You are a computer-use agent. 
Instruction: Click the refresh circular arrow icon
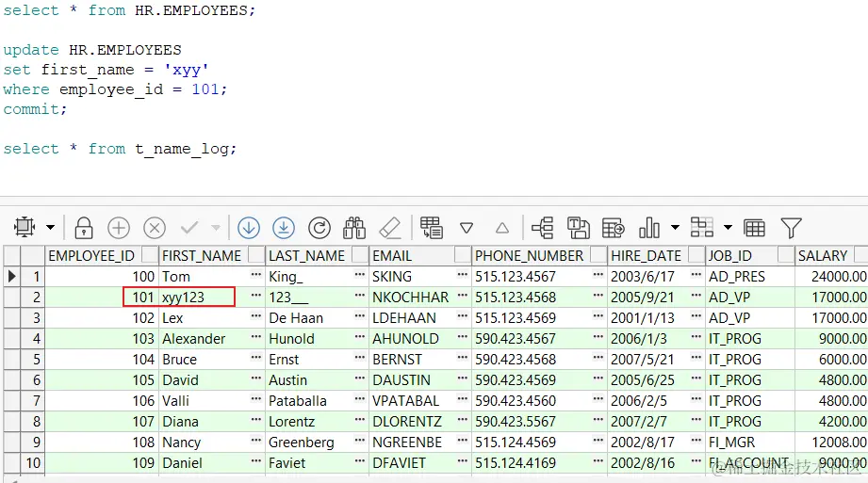pyautogui.click(x=319, y=228)
